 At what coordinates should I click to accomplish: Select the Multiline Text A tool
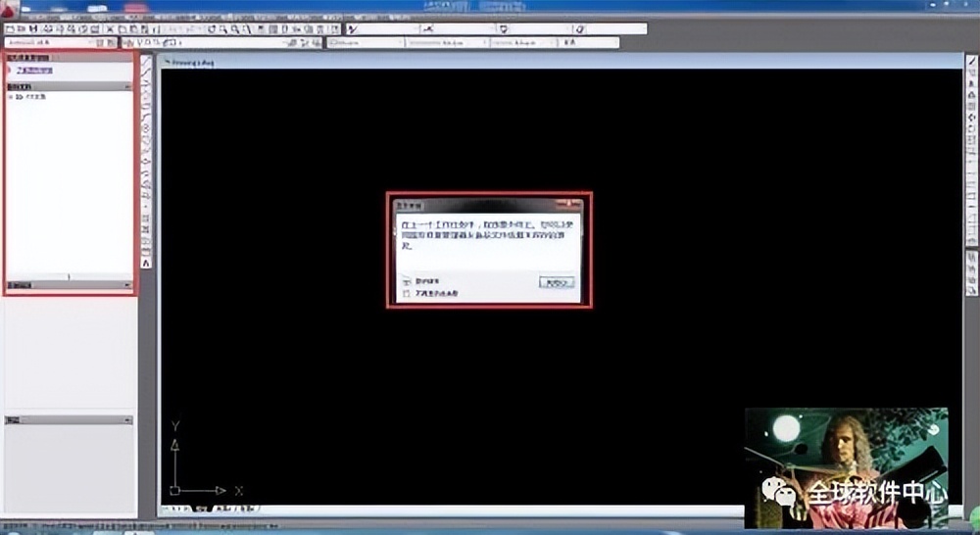tap(146, 264)
